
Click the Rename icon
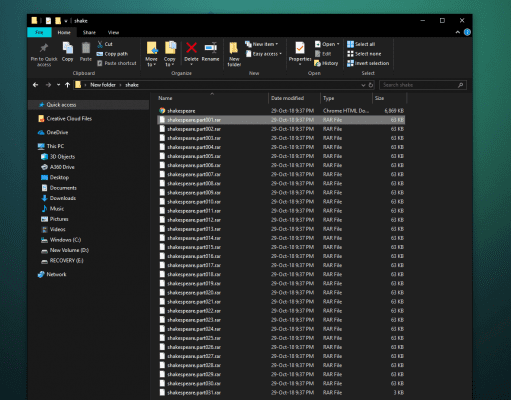(x=211, y=48)
